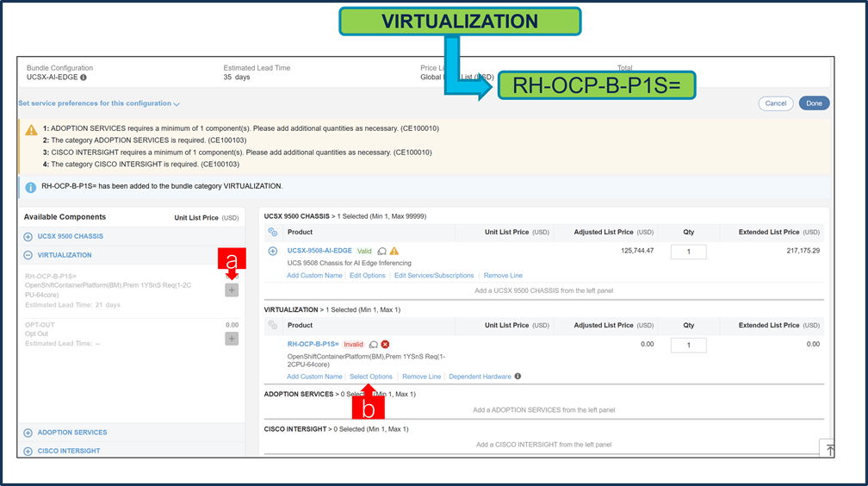Expand the UCSX 9500 CHASSIS category plus icon
This screenshot has width=868, height=486.
(28, 237)
